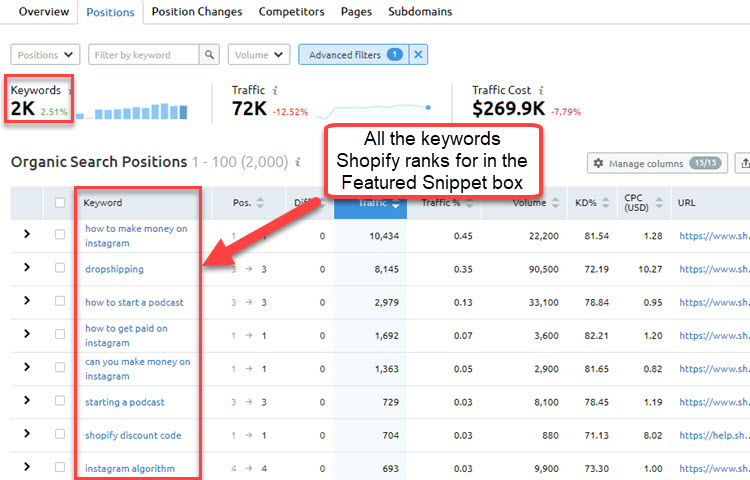Viewport: 750px width, 480px height.
Task: Click the info icon beside Traffic Cost
Action: coord(541,90)
